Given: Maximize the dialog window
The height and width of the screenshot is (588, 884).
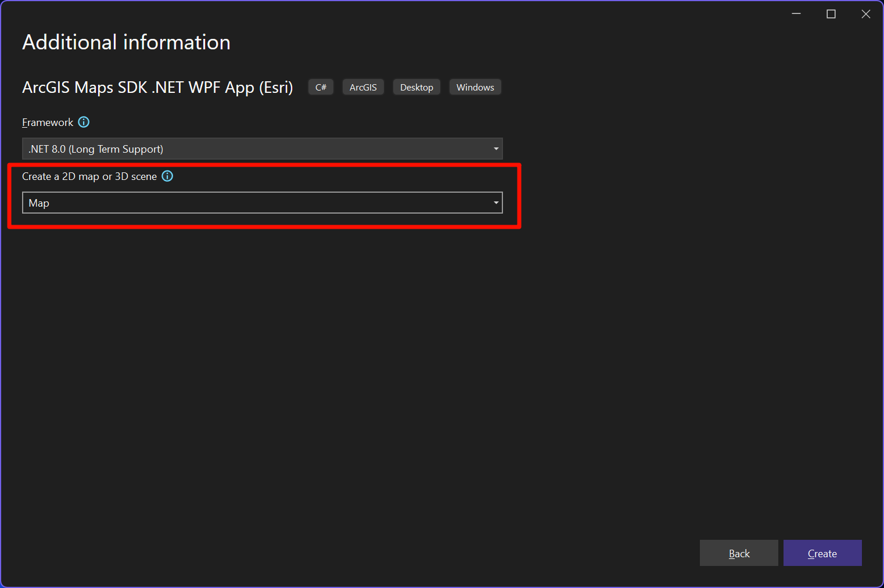Looking at the screenshot, I should 831,14.
